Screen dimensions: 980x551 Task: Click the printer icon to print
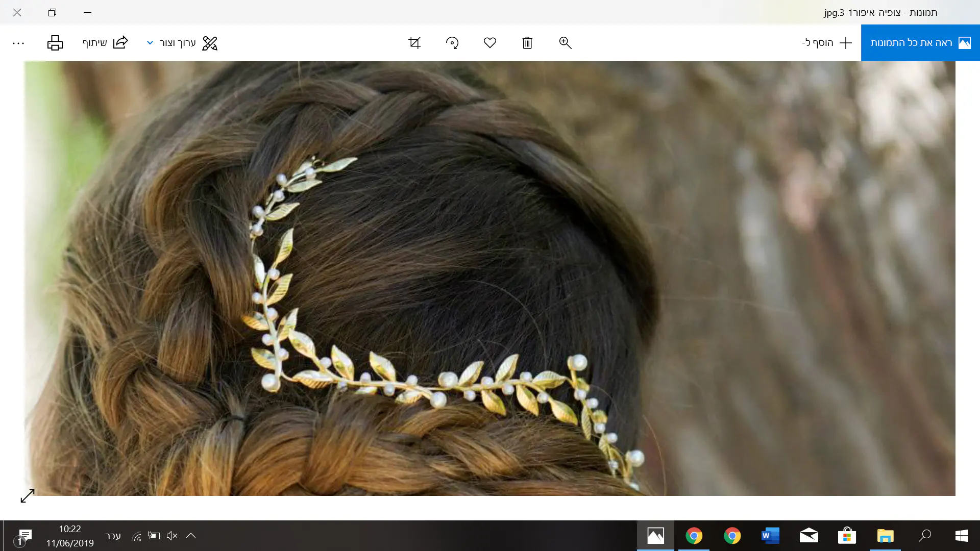(x=55, y=43)
